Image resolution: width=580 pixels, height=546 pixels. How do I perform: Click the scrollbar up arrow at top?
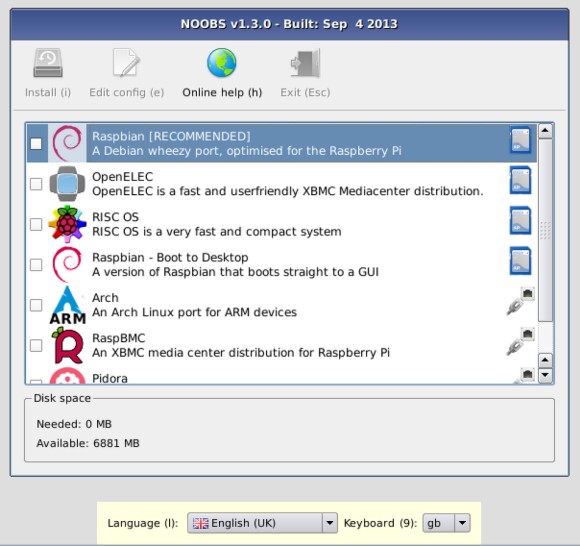[x=545, y=130]
